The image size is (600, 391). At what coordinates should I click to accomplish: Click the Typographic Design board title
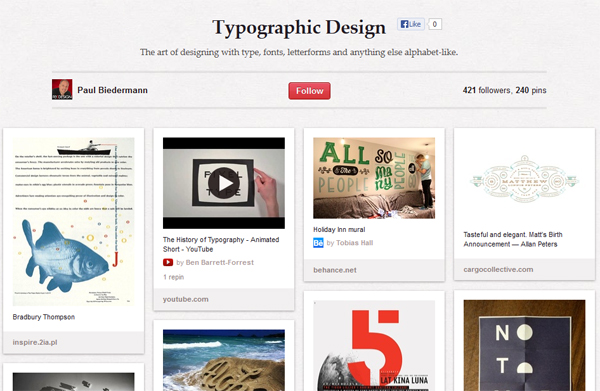click(x=299, y=28)
